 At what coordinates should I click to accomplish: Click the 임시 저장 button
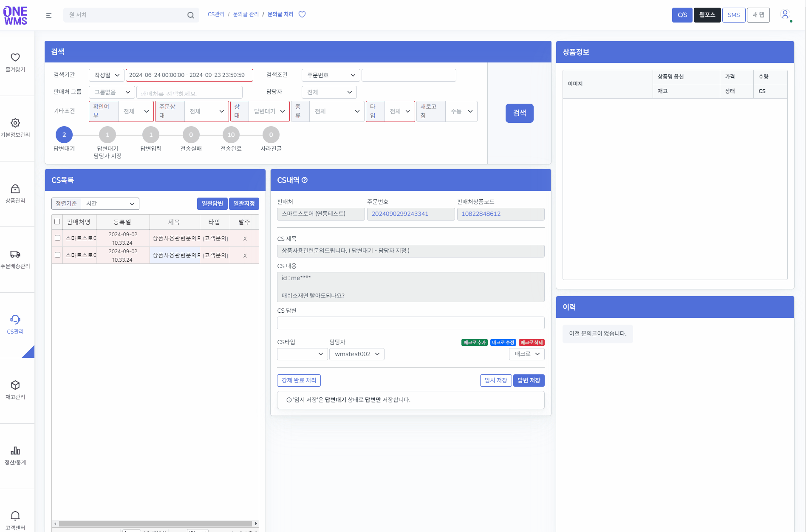(x=495, y=380)
